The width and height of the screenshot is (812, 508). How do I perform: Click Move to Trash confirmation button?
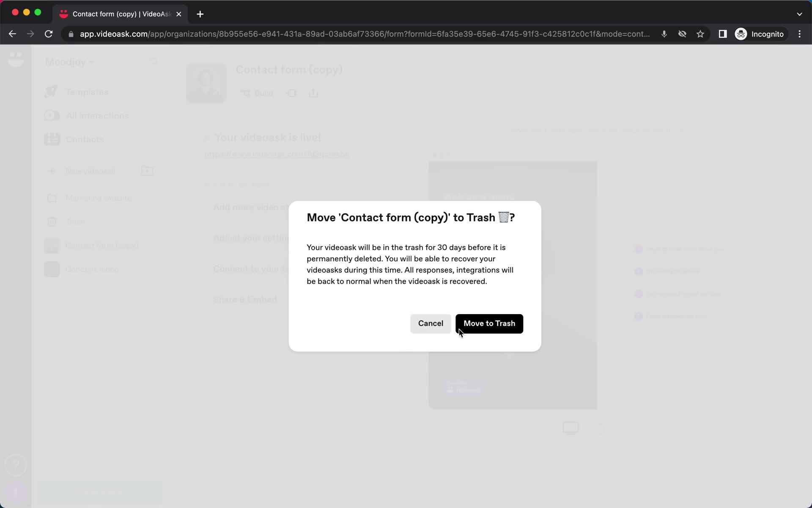[x=489, y=323]
